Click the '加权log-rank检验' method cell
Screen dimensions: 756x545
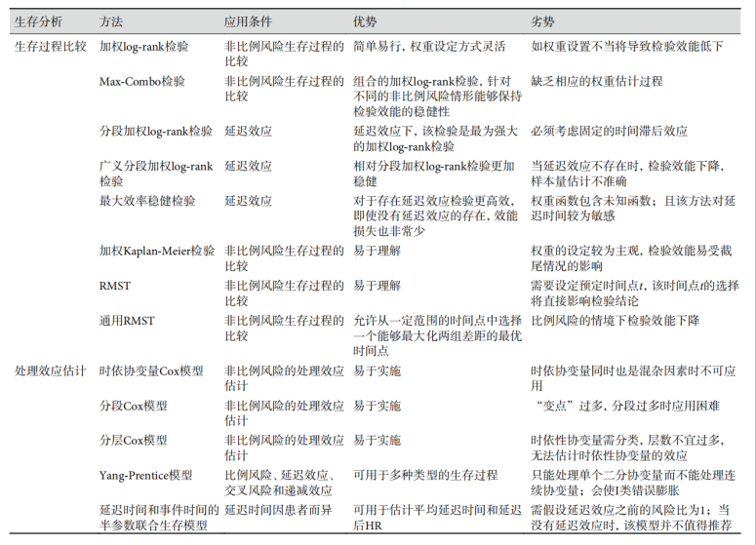pyautogui.click(x=143, y=46)
